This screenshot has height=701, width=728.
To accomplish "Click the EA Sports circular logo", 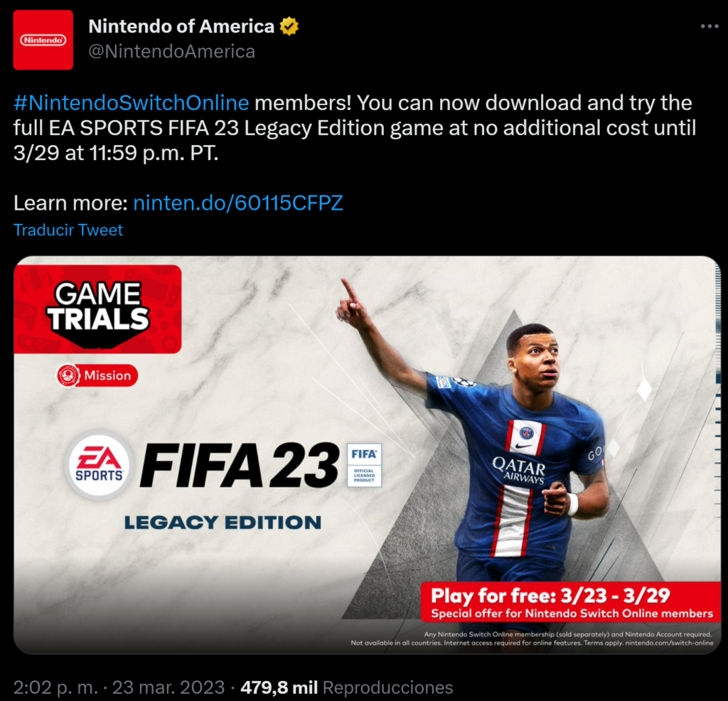I will coord(99,465).
